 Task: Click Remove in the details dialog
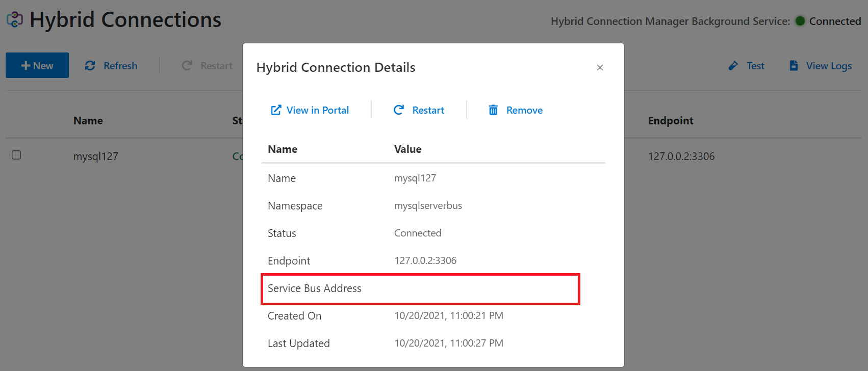pyautogui.click(x=524, y=110)
